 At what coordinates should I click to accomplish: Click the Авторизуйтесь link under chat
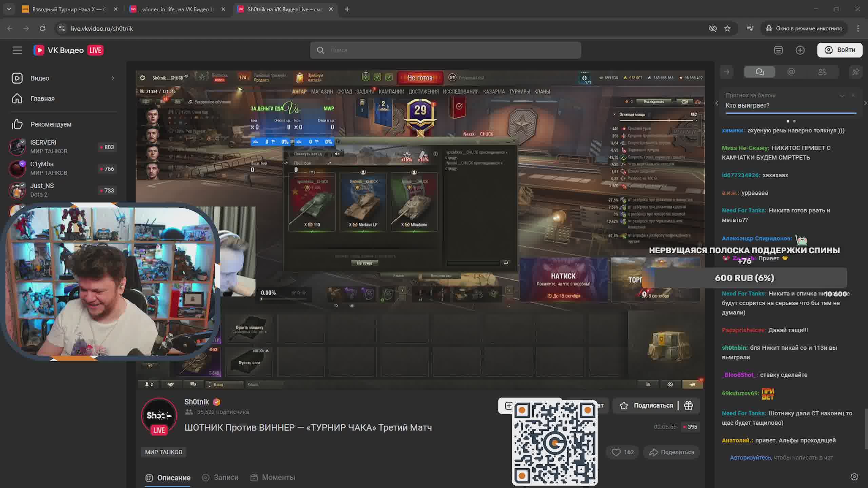pos(750,457)
